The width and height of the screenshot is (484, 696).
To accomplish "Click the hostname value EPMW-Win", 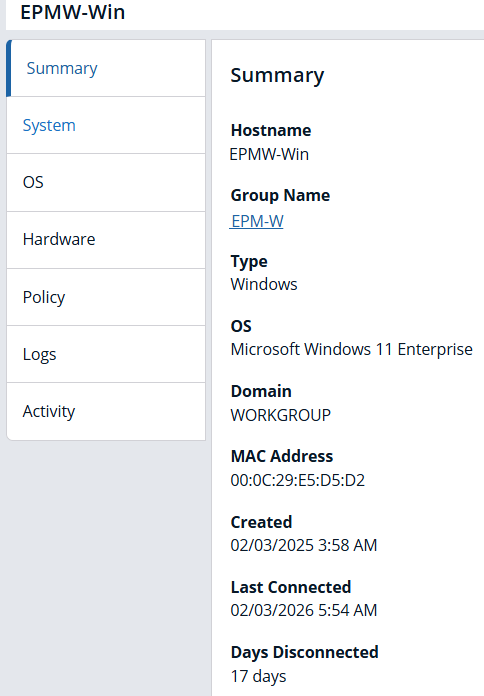I will (x=269, y=154).
